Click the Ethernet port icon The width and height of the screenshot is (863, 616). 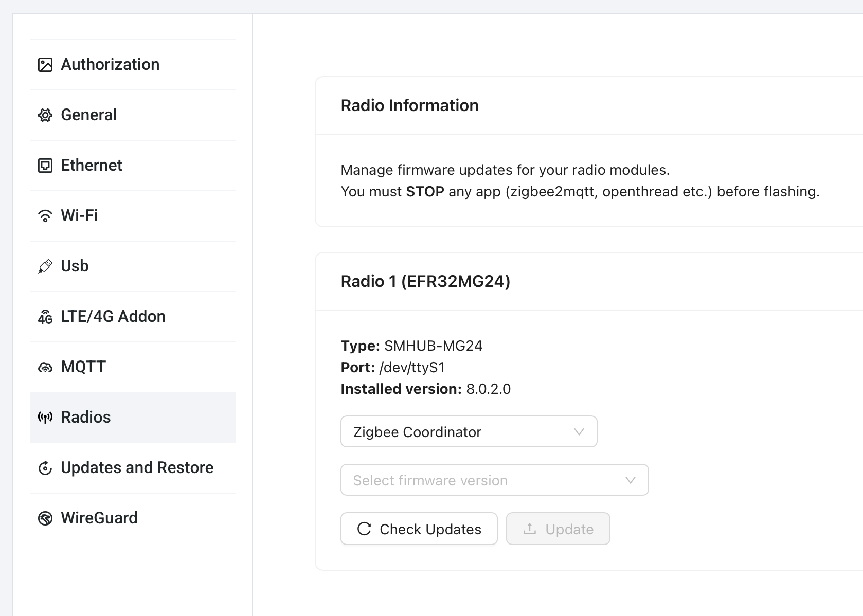[45, 166]
